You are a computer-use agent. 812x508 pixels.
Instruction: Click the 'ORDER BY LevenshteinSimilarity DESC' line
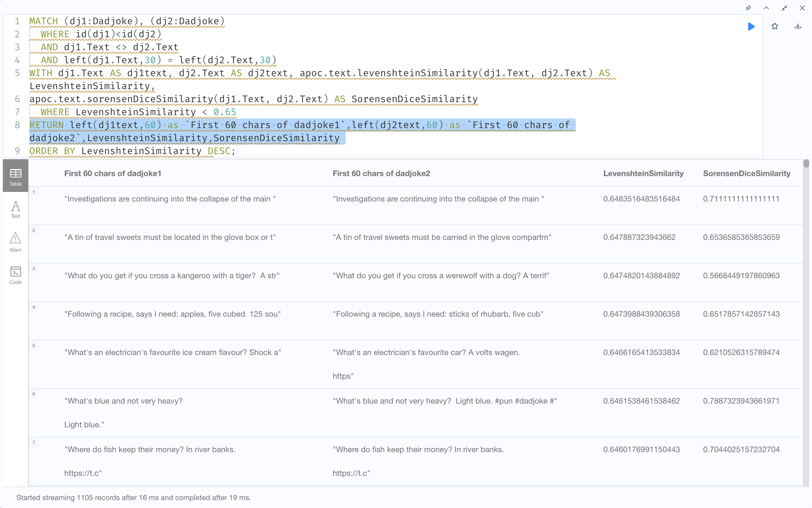point(132,151)
